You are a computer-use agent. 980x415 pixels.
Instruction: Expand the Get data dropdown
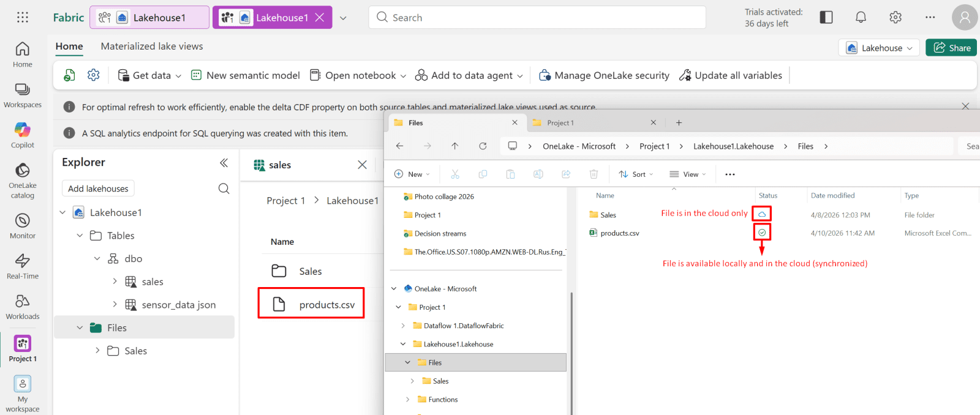point(150,75)
